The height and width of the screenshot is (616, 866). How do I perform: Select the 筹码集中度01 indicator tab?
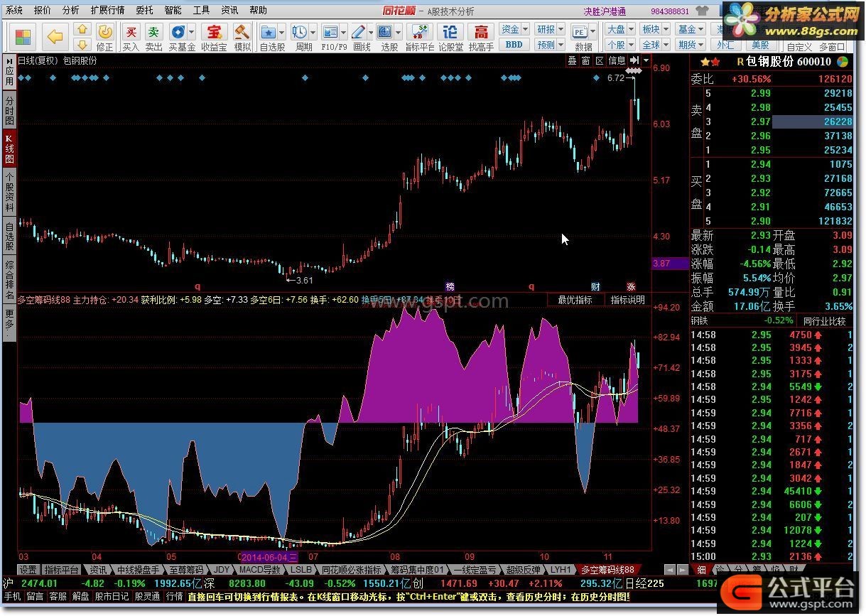point(418,570)
